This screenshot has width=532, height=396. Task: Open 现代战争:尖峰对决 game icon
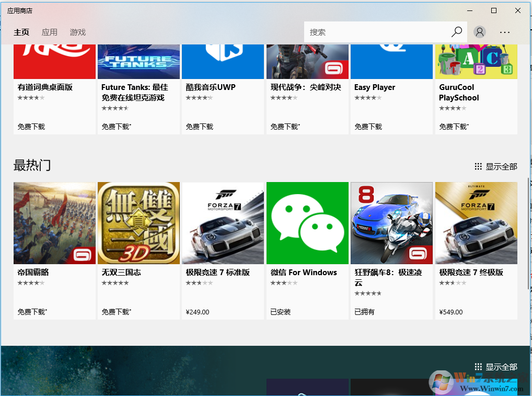(307, 62)
